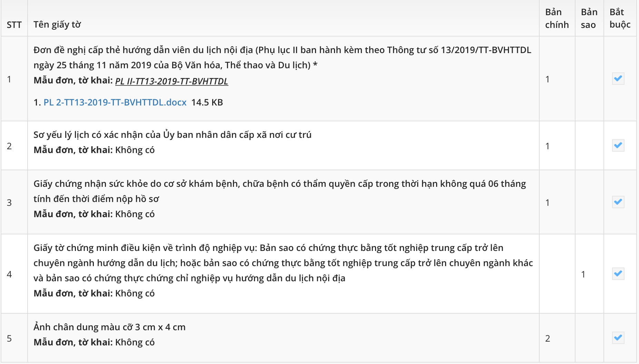Image resolution: width=639 pixels, height=364 pixels.
Task: Select the Sơ yếu lý lịch document title
Action: (x=172, y=135)
